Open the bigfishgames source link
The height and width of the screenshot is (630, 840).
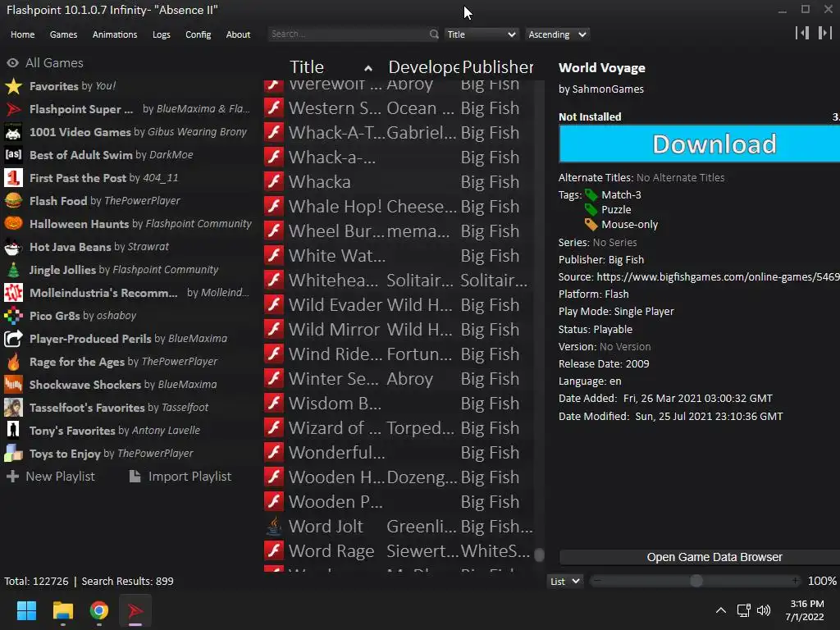(718, 277)
